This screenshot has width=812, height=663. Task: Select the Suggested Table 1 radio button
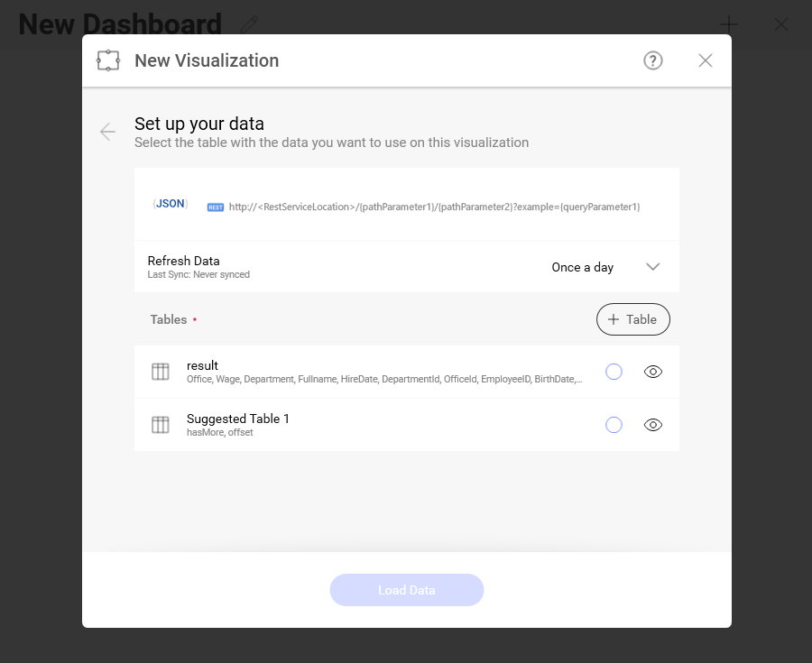point(614,425)
